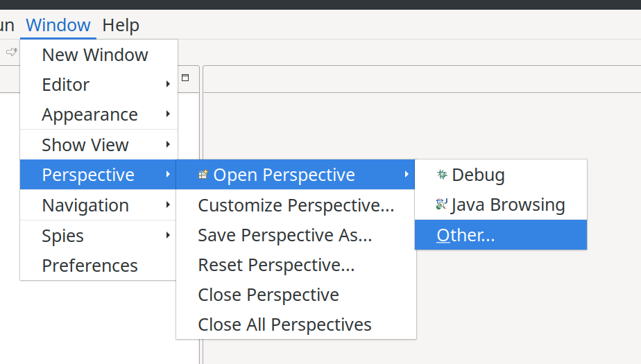Click the Java Browsing perspective icon
The image size is (641, 364).
(x=442, y=205)
